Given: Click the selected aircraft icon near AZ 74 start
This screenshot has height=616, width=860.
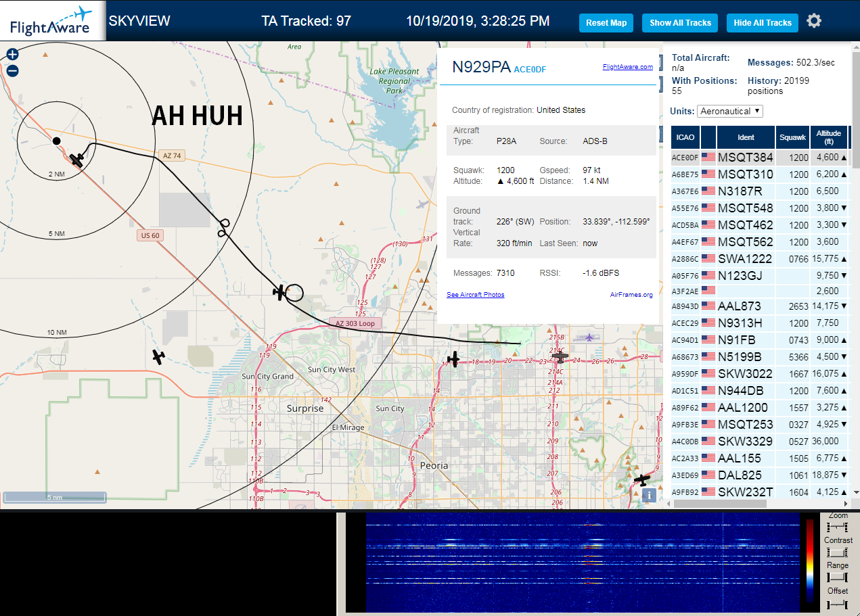Looking at the screenshot, I should 77,160.
